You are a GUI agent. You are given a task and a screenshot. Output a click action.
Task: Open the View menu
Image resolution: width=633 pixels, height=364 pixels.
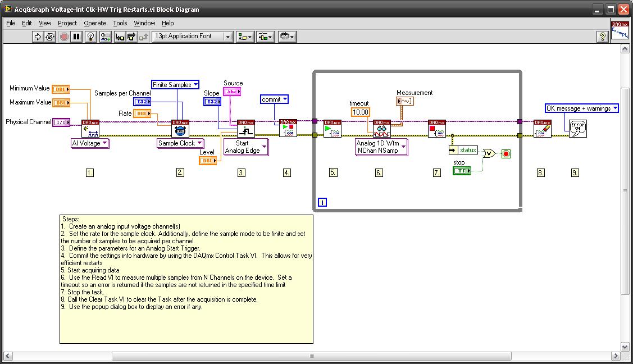tap(45, 23)
